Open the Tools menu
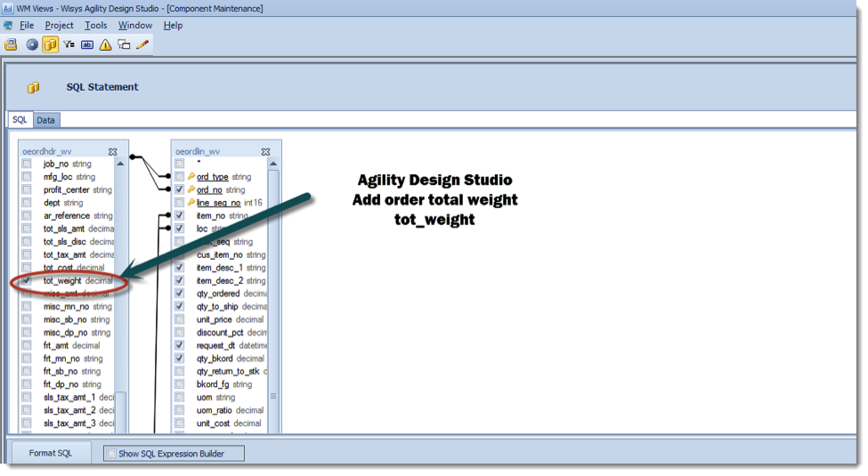This screenshot has width=868, height=476. click(96, 26)
